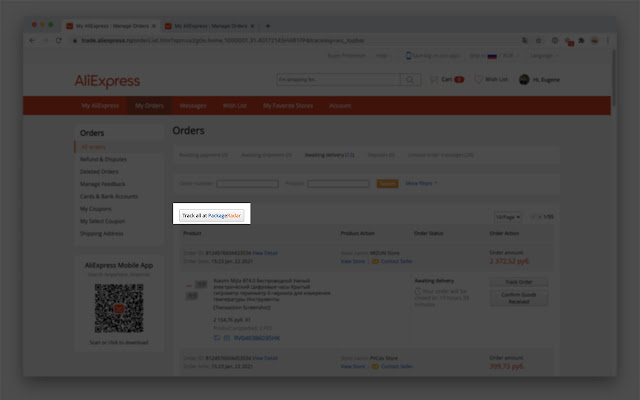Viewport: 640px width, 400px height.
Task: Reload the page with the refresh icon
Action: point(59,40)
